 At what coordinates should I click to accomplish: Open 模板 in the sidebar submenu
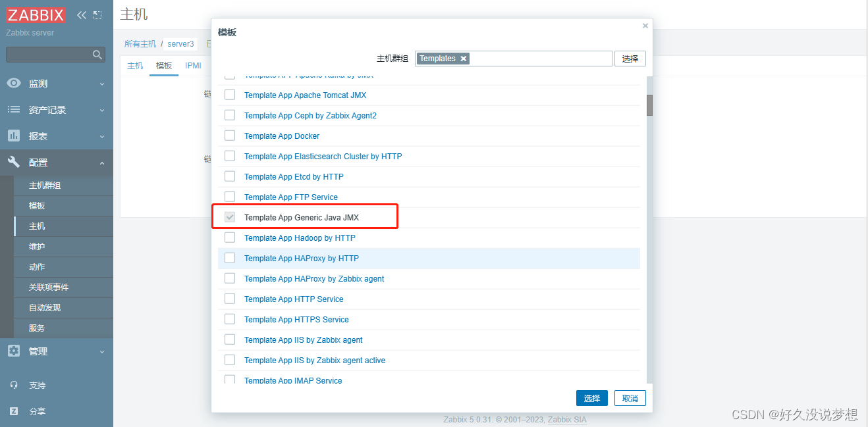(37, 206)
